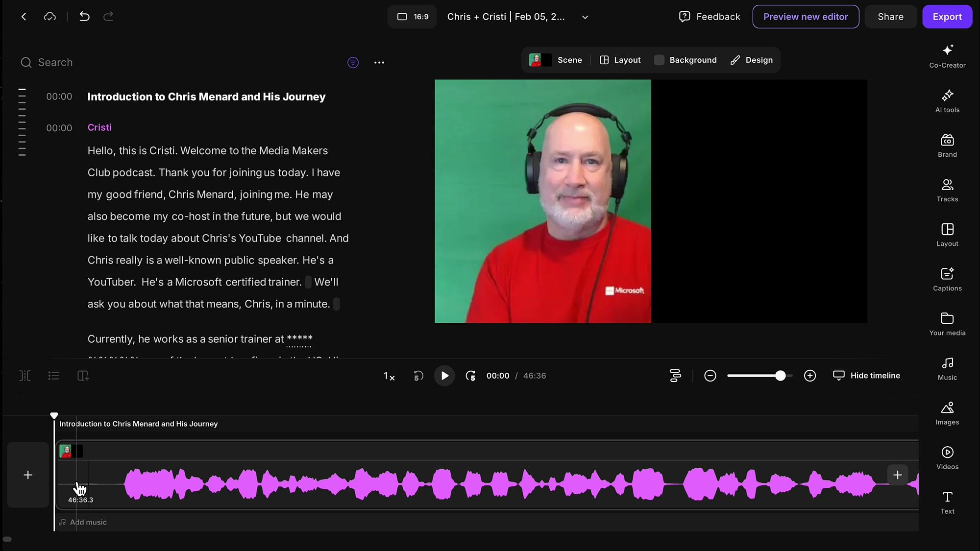The height and width of the screenshot is (551, 980).
Task: Toggle the speaker labels list view
Action: [53, 376]
